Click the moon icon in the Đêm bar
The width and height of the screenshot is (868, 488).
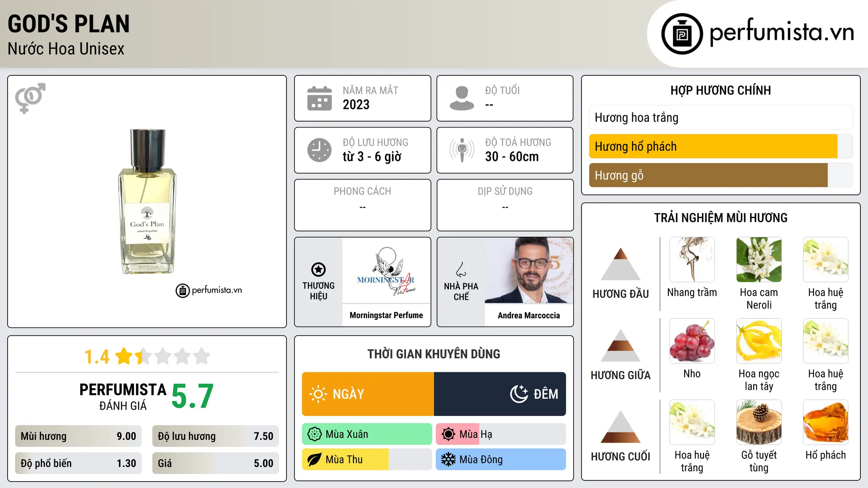pos(519,394)
